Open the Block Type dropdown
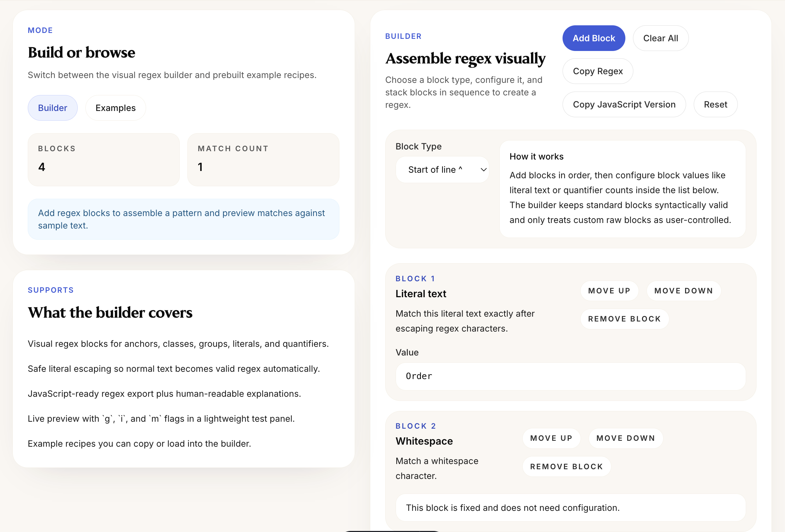Image resolution: width=785 pixels, height=532 pixels. [x=442, y=170]
